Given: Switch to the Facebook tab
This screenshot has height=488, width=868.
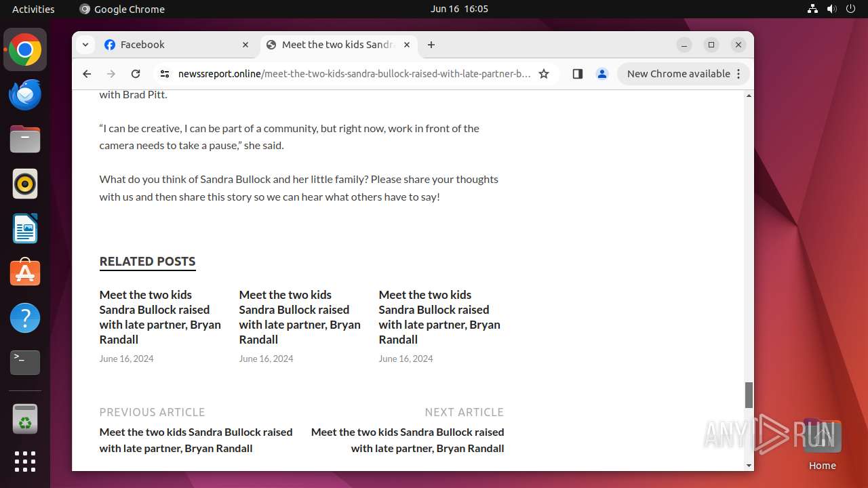Looking at the screenshot, I should (177, 45).
